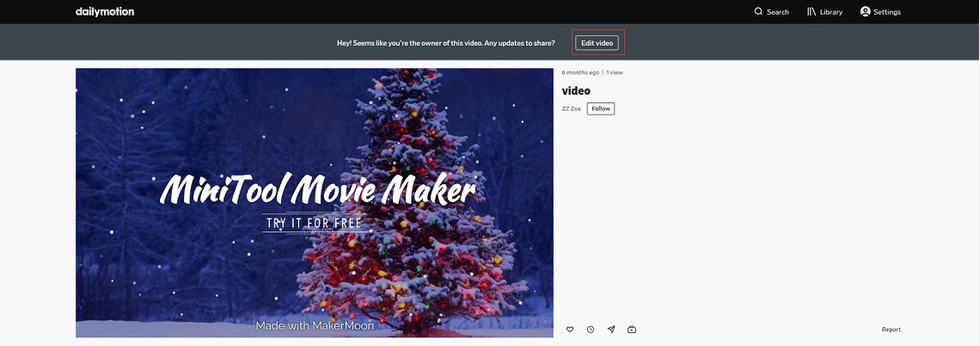980x346 pixels.
Task: Click the video title 'video'
Action: click(x=576, y=90)
